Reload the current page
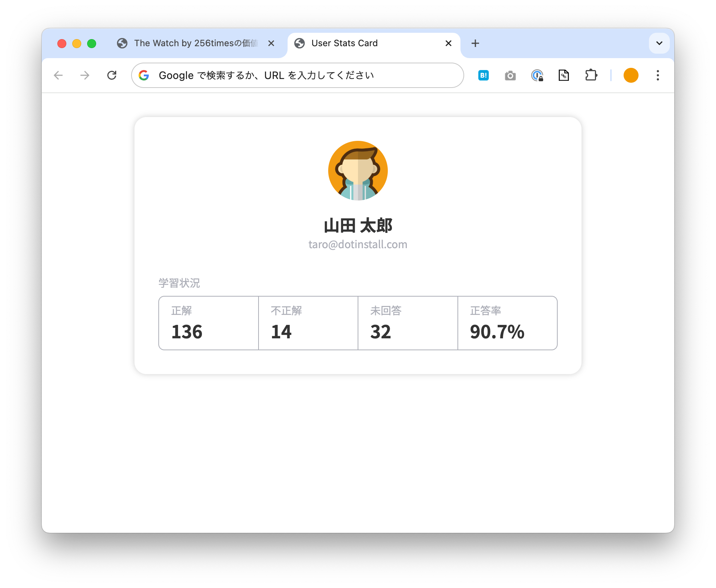Image resolution: width=716 pixels, height=588 pixels. tap(112, 75)
